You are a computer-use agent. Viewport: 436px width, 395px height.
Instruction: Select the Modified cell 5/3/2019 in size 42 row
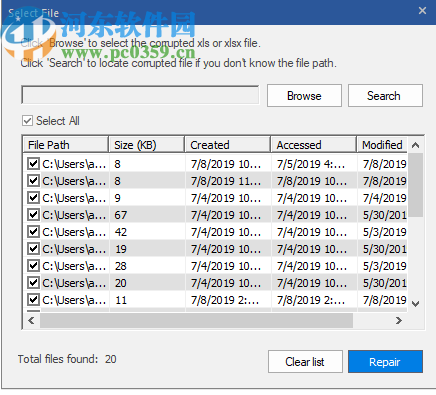[382, 232]
